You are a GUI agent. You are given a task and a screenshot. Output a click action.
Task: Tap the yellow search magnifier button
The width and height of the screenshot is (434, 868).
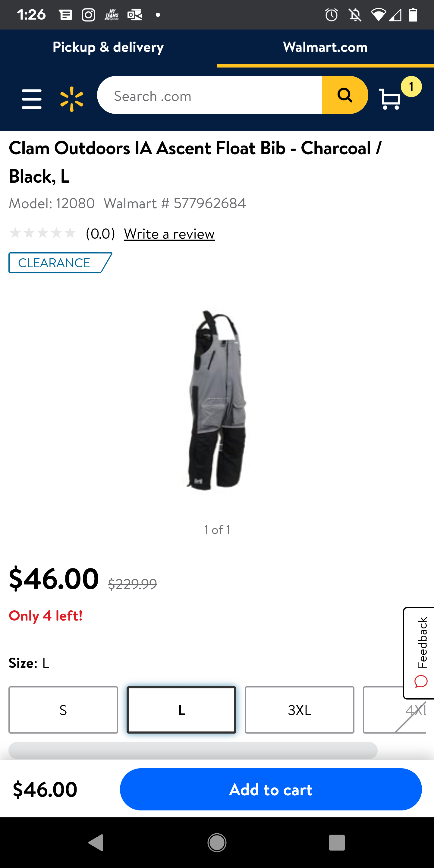click(x=345, y=95)
